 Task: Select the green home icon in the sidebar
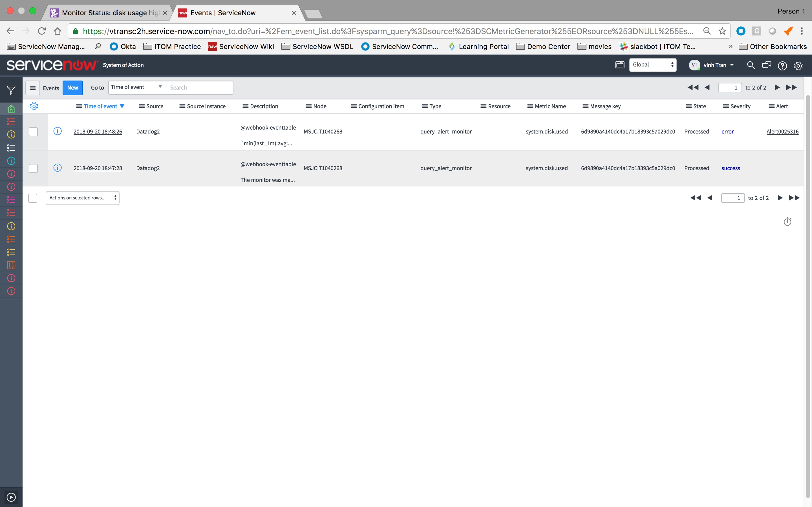pos(11,108)
